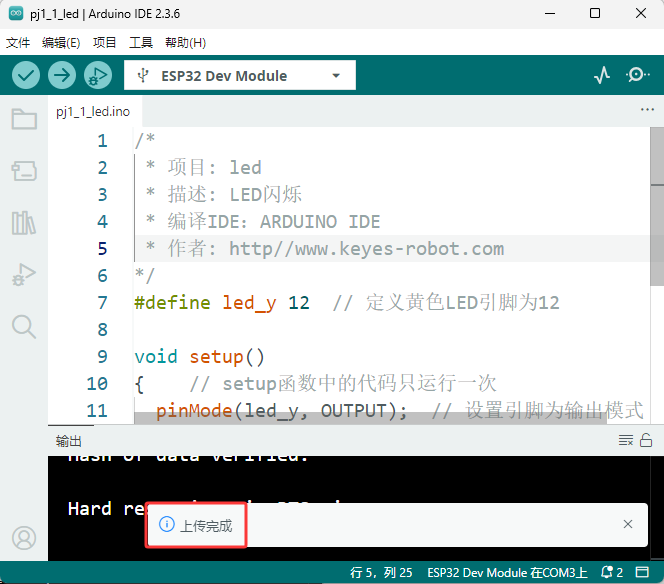Open the Boards Manager sidebar icon
664x584 pixels.
(x=24, y=171)
